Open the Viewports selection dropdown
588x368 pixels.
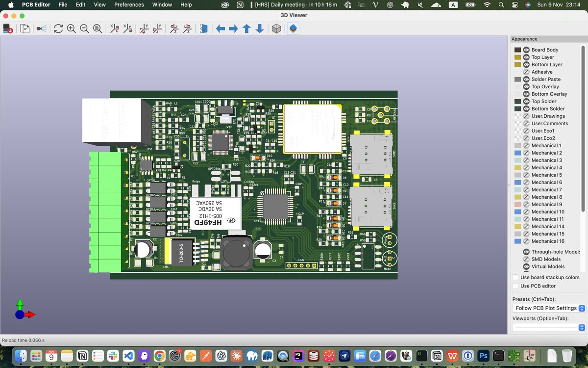pos(548,327)
